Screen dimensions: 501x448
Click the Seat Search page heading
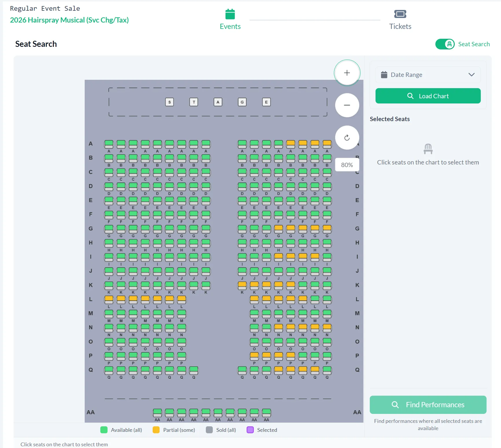pos(36,44)
